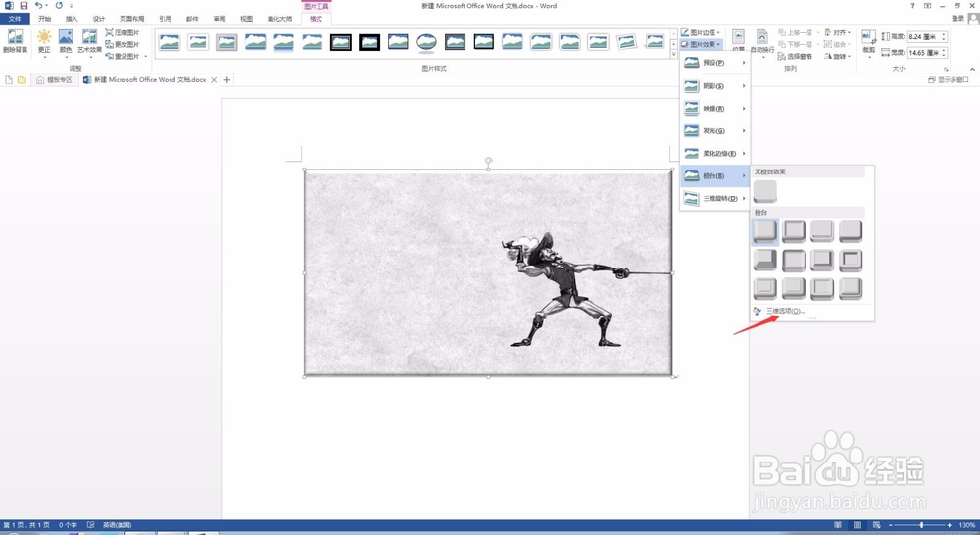Save the document with the floppy icon
980x535 pixels.
pyautogui.click(x=24, y=6)
